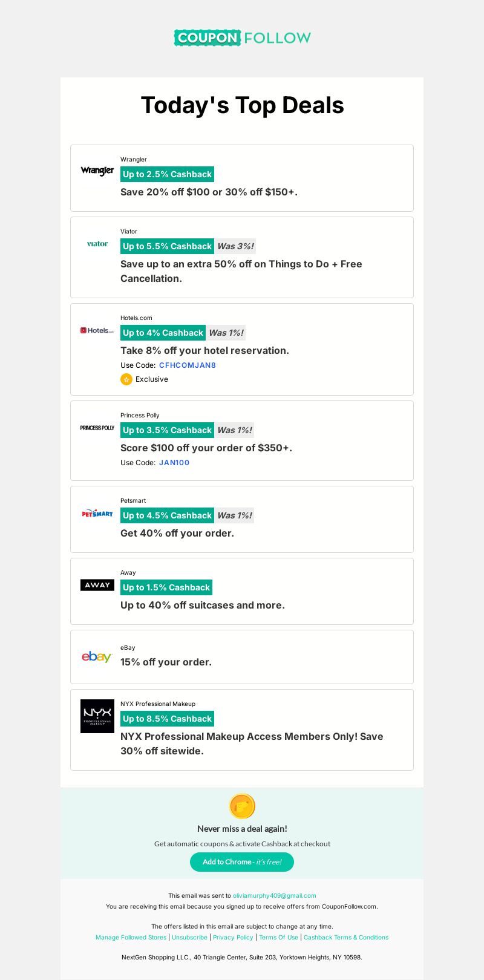Click the Privacy Policy link
Image resolution: width=484 pixels, height=980 pixels.
(x=233, y=938)
